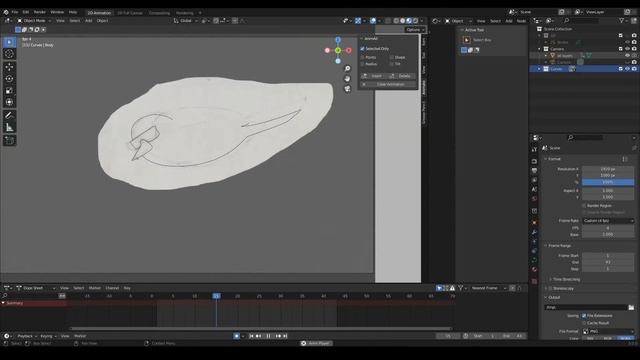Click the Resolution X value field
The width and height of the screenshot is (640, 360).
[608, 169]
